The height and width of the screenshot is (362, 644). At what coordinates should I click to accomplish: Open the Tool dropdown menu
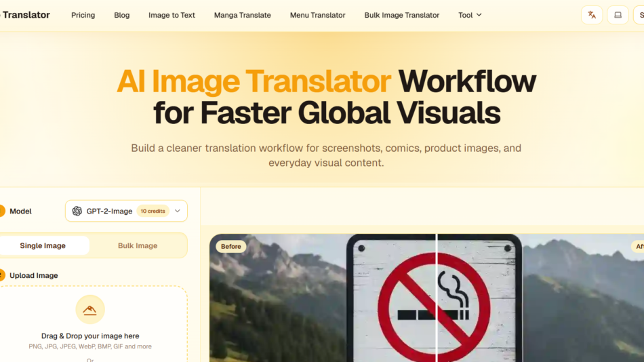(470, 15)
